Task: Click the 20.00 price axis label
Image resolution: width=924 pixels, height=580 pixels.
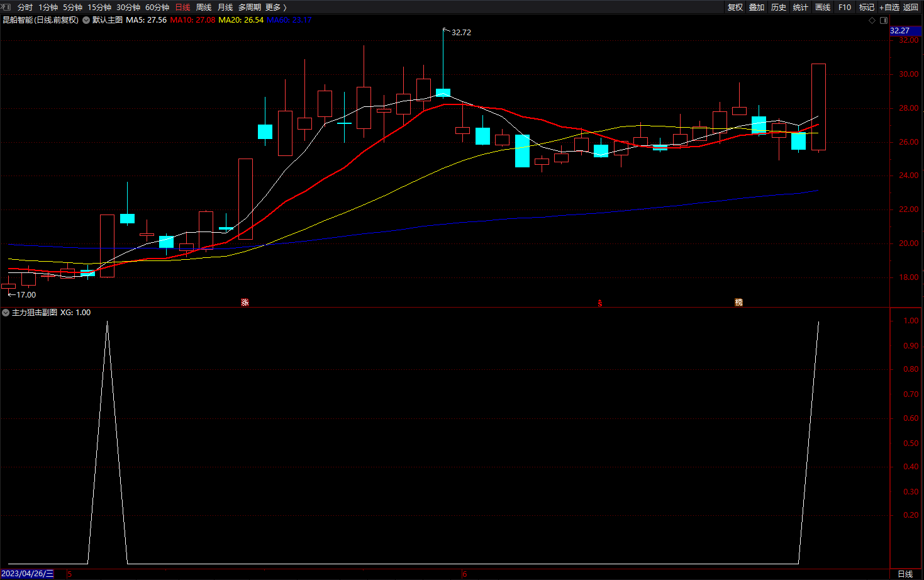Action: point(908,243)
